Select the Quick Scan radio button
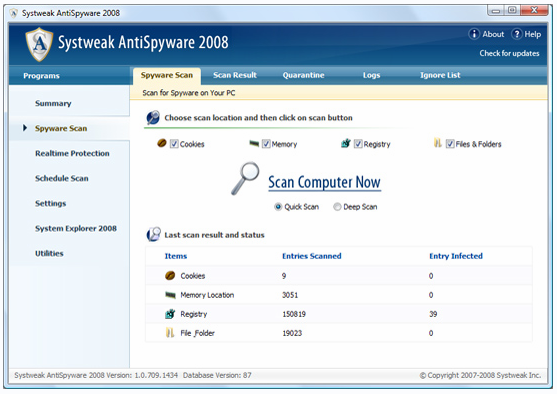The height and width of the screenshot is (394, 557). point(278,207)
